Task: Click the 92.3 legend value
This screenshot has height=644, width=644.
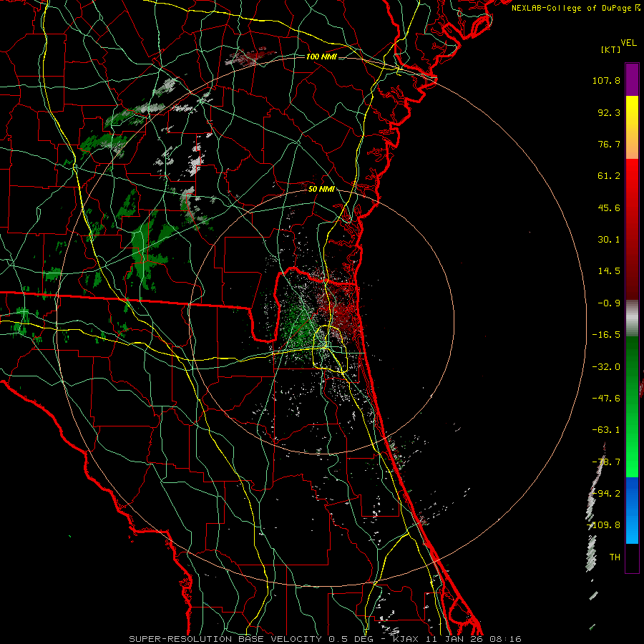Action: click(609, 112)
